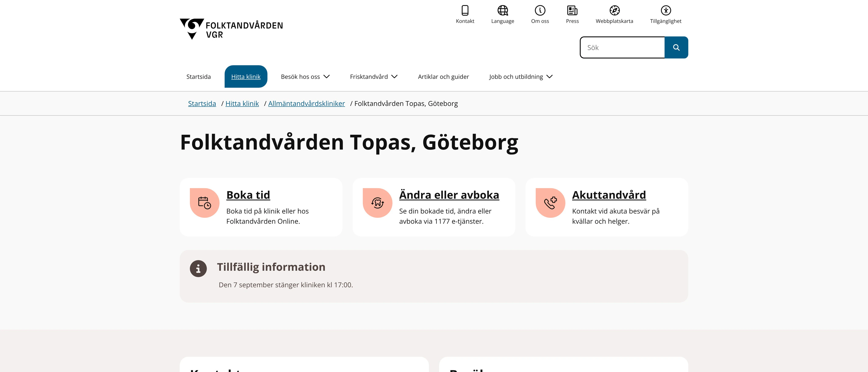This screenshot has width=868, height=372.
Task: Open the Besök hos oss menu item
Action: [300, 77]
